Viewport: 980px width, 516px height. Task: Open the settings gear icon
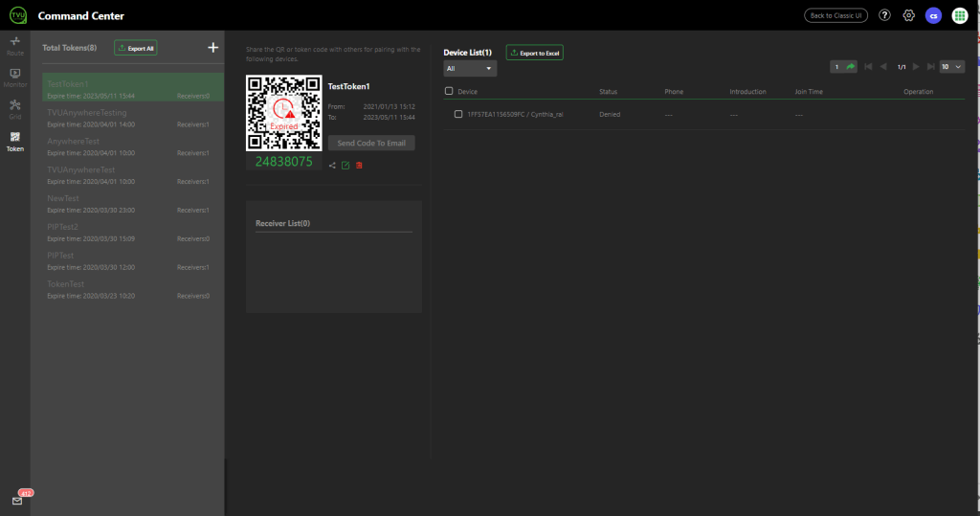tap(909, 15)
